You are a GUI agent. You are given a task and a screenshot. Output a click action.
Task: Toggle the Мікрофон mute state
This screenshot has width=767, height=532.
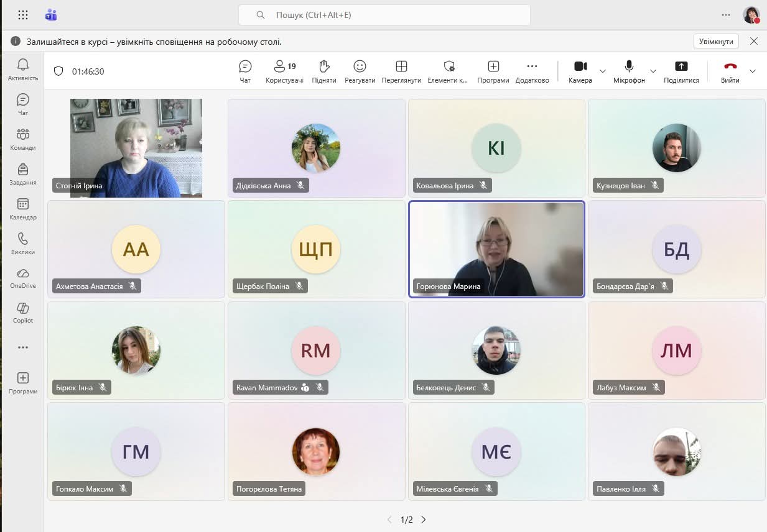tap(629, 71)
